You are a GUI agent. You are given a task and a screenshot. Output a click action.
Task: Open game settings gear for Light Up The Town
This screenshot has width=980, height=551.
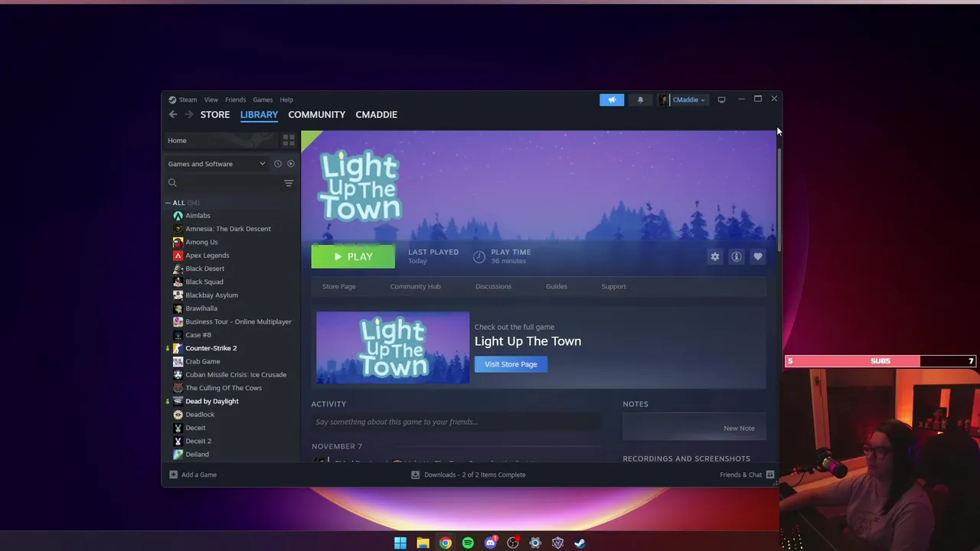tap(715, 257)
